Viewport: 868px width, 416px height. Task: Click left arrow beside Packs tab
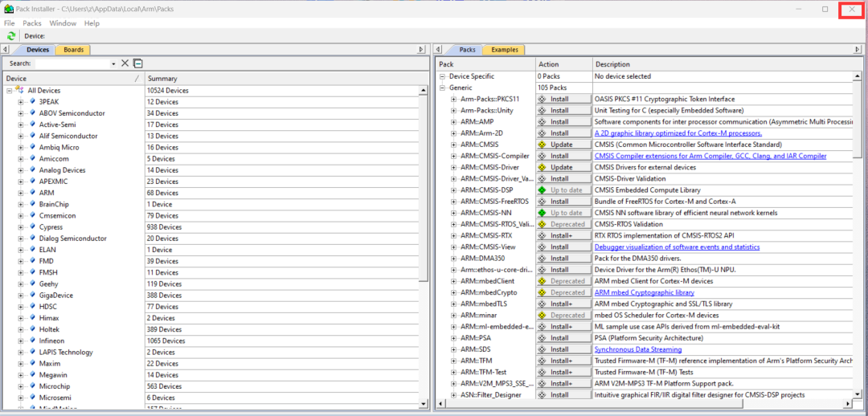[439, 50]
